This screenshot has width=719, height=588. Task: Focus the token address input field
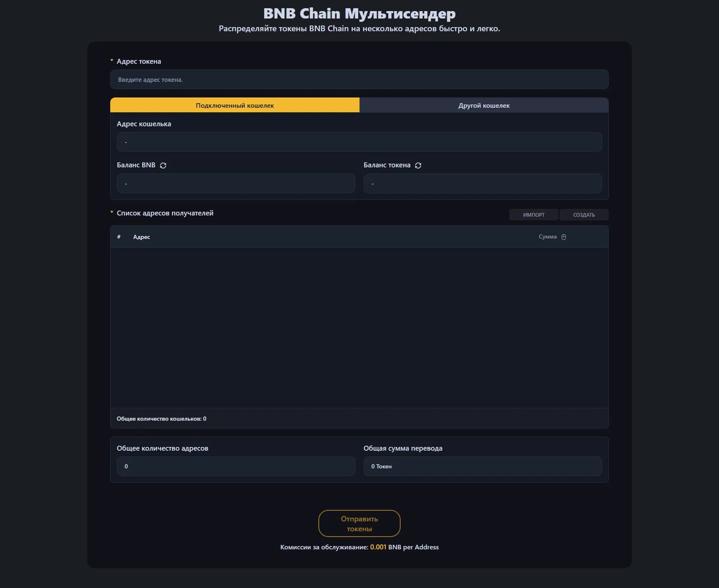click(x=359, y=80)
